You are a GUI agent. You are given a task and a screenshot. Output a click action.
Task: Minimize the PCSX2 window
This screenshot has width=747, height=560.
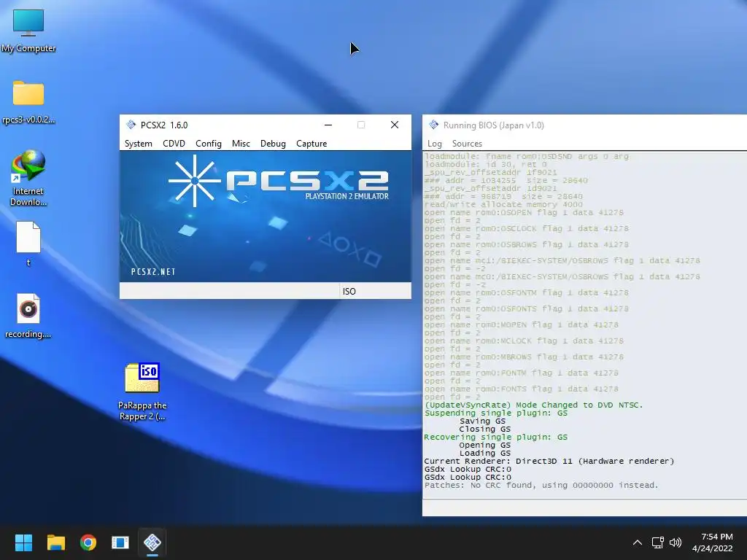[328, 125]
